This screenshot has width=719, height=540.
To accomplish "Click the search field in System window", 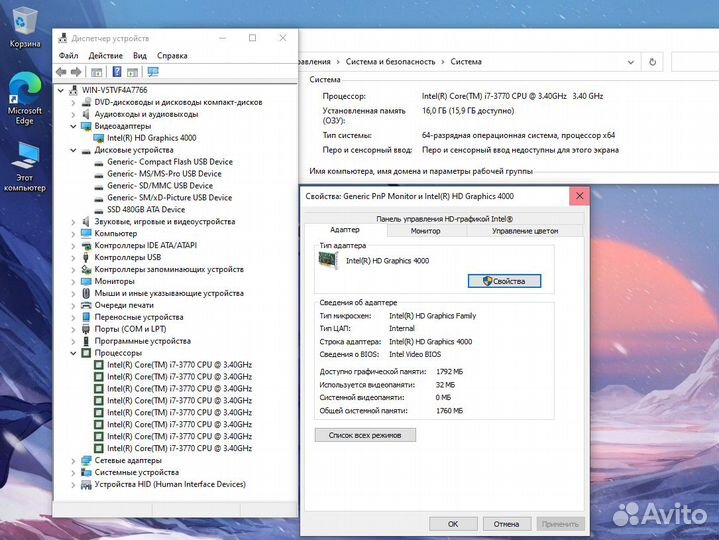I will click(695, 62).
